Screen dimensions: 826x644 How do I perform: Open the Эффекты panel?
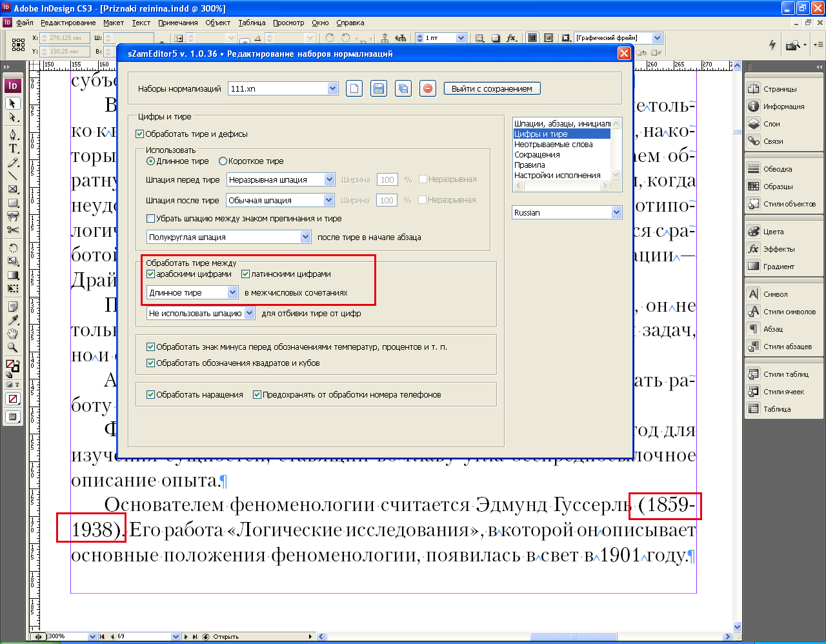(779, 249)
